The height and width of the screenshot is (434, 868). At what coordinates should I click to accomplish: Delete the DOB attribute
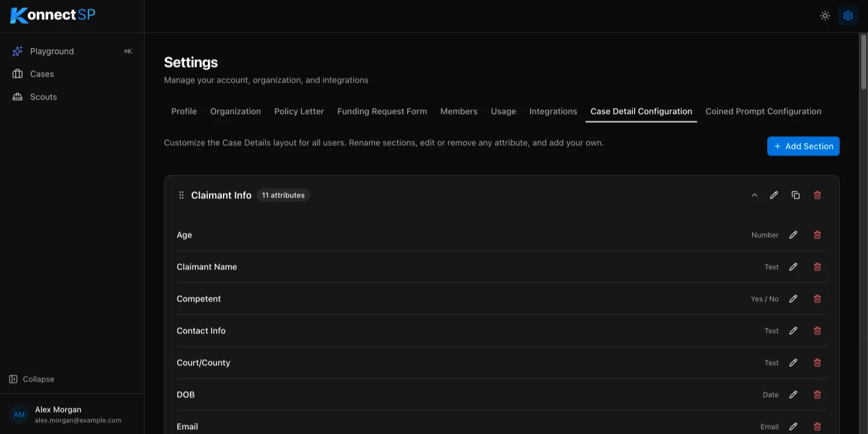tap(817, 395)
